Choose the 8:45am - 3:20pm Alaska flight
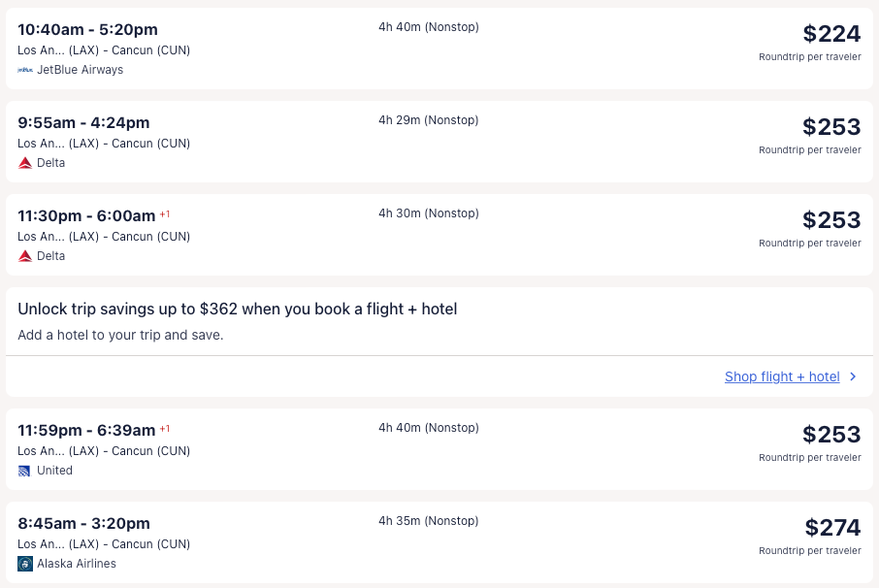This screenshot has width=879, height=588. pyautogui.click(x=83, y=523)
